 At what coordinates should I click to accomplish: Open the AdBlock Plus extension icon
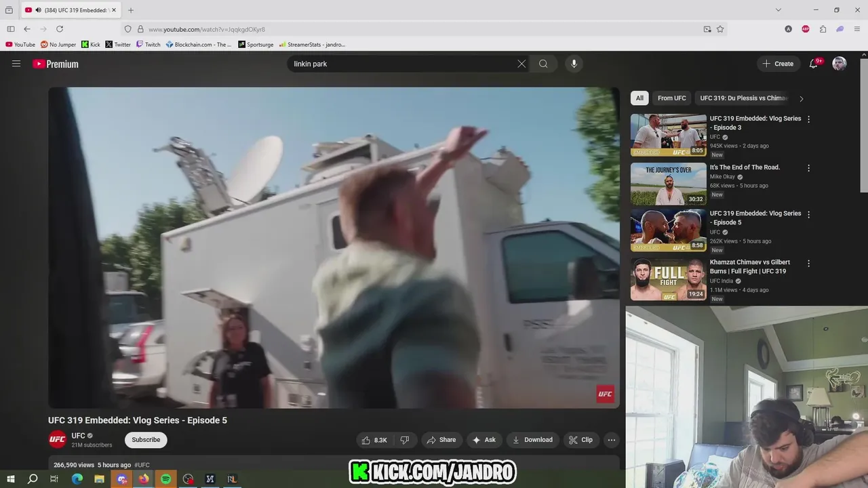click(x=806, y=29)
